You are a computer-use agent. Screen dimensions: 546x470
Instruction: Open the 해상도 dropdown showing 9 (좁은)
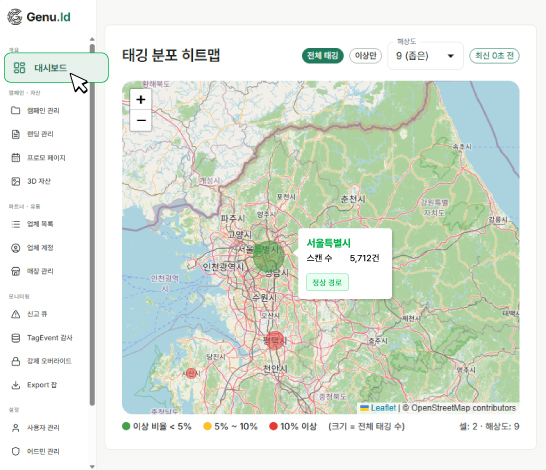point(425,56)
